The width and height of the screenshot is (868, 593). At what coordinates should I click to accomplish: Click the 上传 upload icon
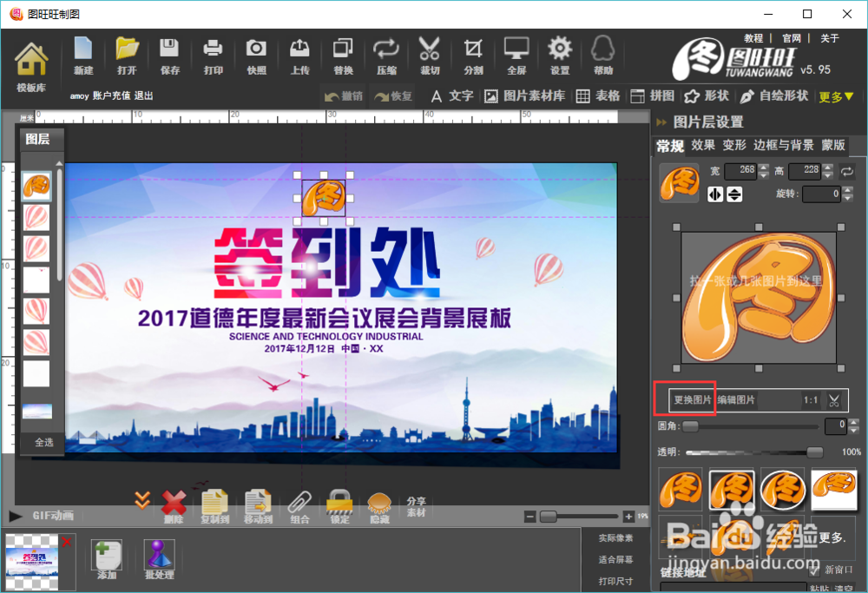[x=299, y=56]
